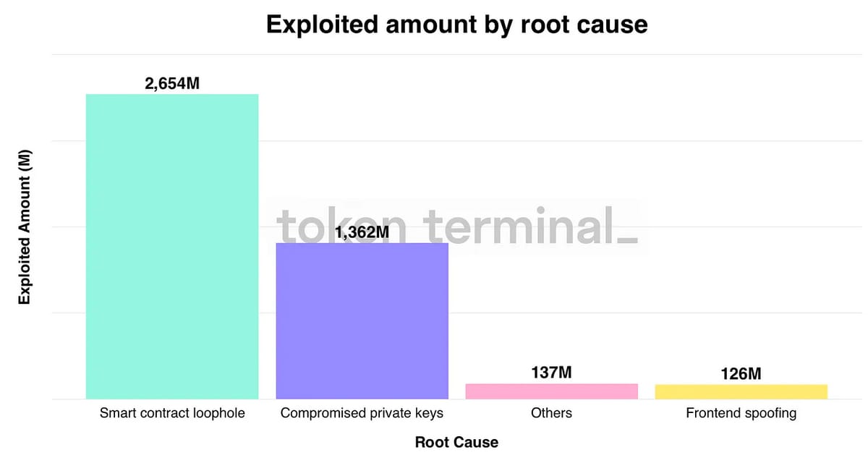
Task: Click the Compromised private keys purple bar
Action: pyautogui.click(x=362, y=320)
